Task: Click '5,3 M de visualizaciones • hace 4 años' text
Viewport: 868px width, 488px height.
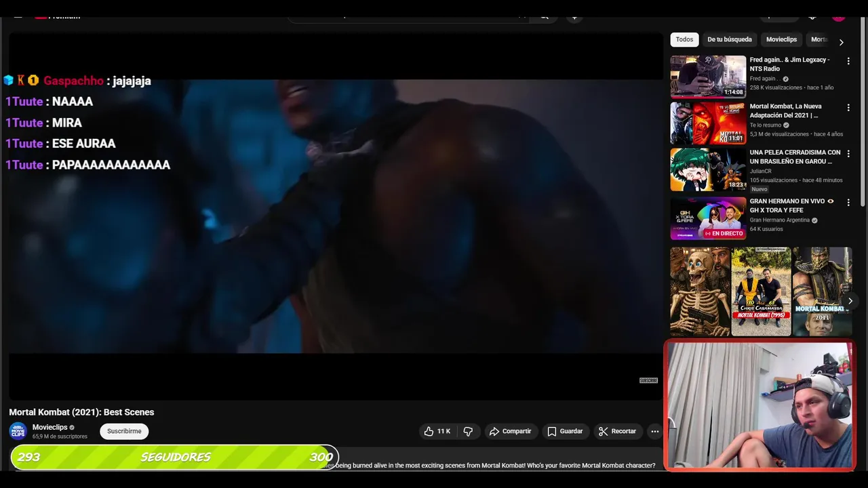Action: coord(796,134)
